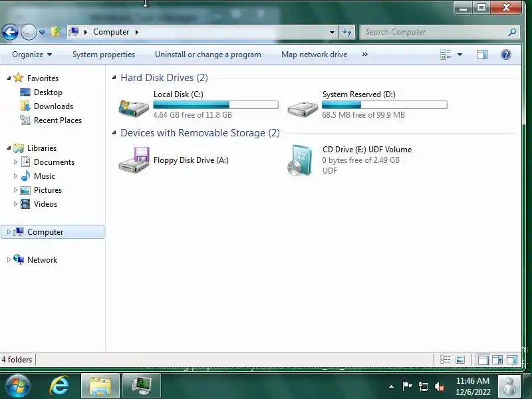Open Recent Places
Image resolution: width=532 pixels, height=399 pixels.
[x=58, y=120]
